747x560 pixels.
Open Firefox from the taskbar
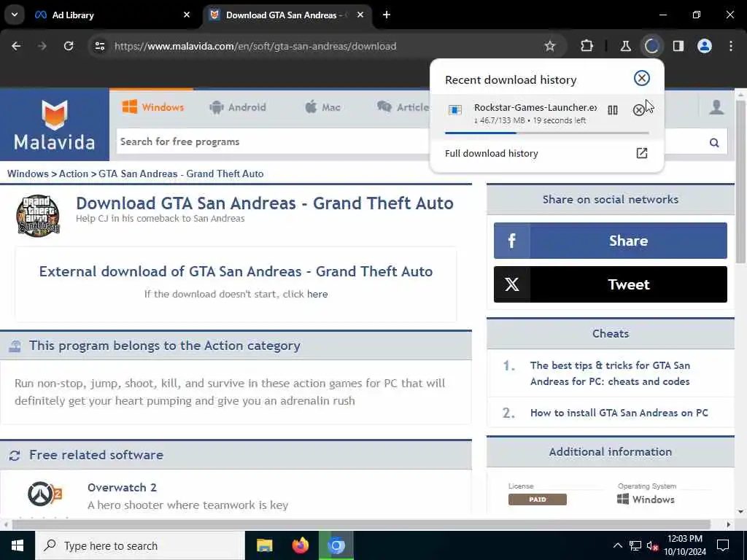300,545
